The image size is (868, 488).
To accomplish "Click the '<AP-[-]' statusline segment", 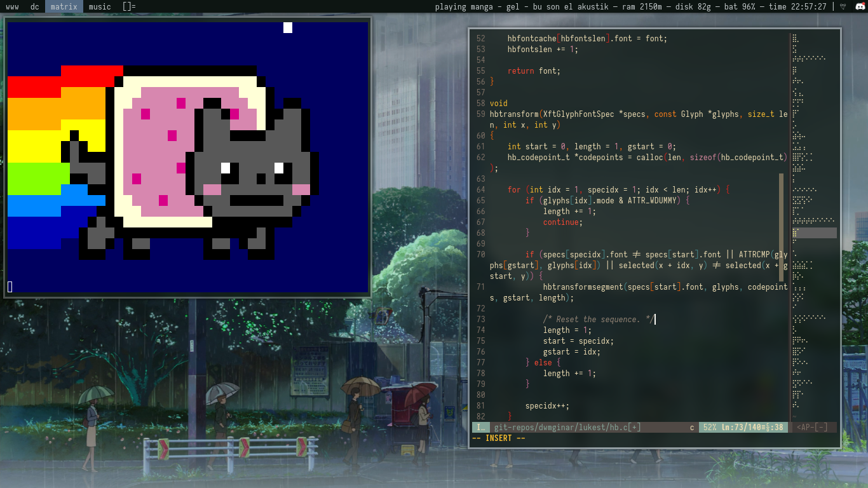I will (812, 428).
